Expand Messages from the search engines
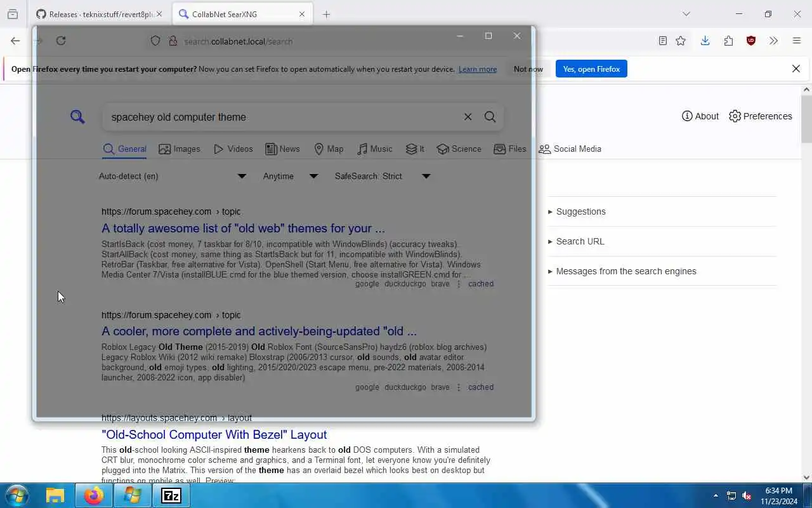 (x=622, y=271)
